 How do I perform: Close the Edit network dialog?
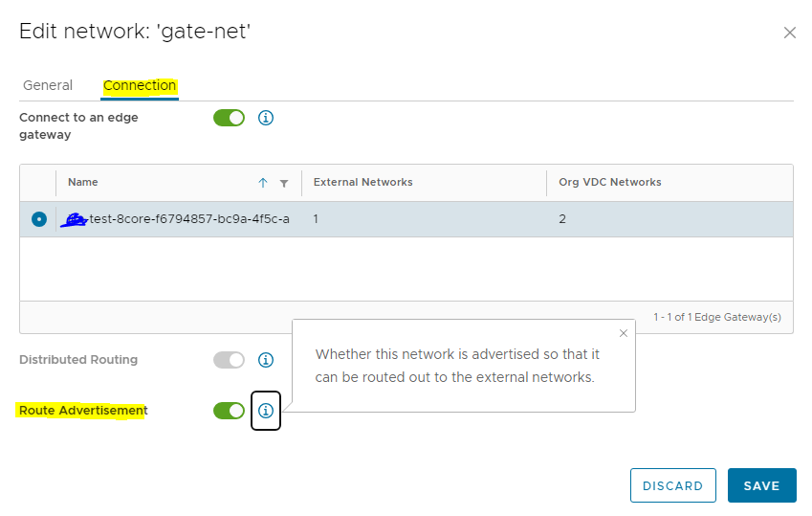coord(790,33)
